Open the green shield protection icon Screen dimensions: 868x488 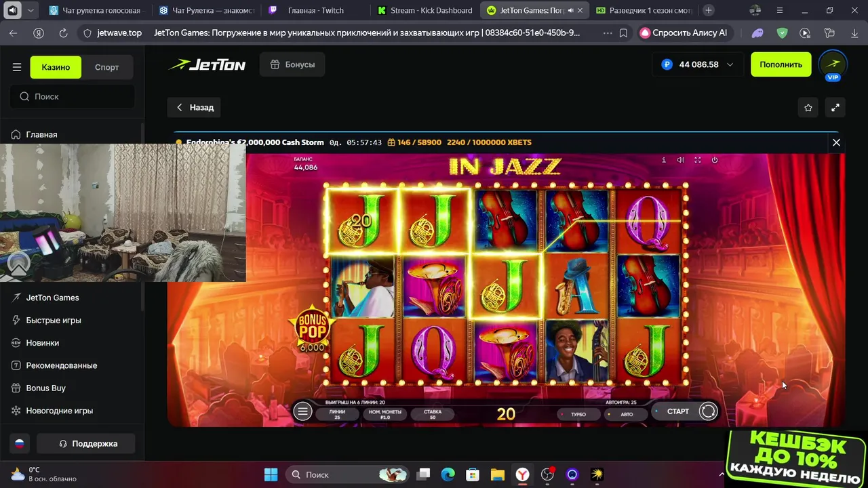point(782,33)
